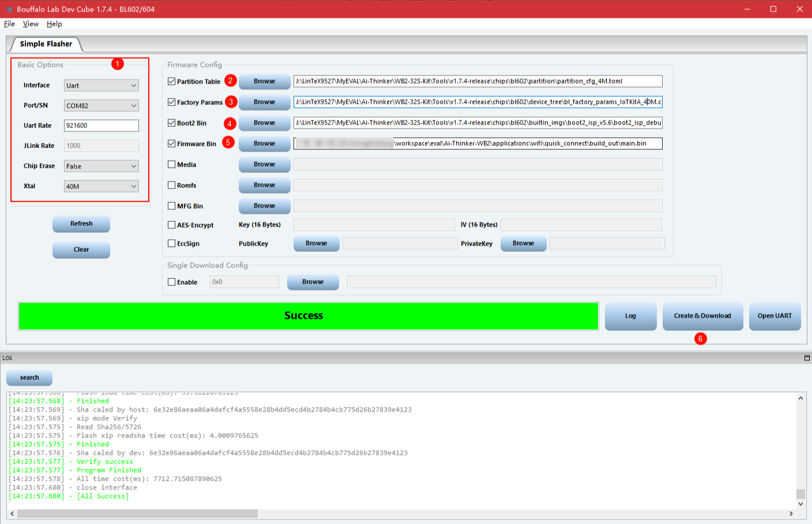812x524 pixels.
Task: Click the Boot2 Bin path field
Action: 478,123
